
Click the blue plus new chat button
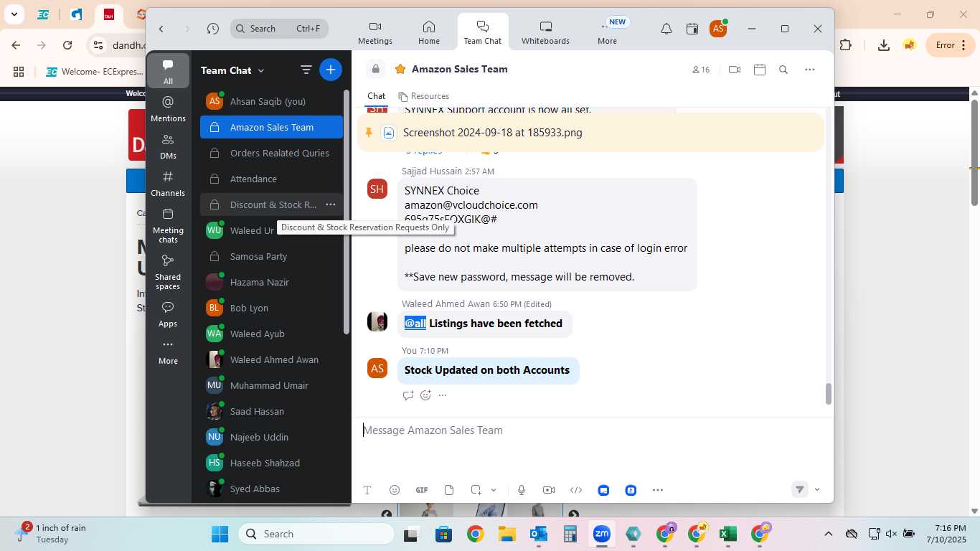[331, 70]
